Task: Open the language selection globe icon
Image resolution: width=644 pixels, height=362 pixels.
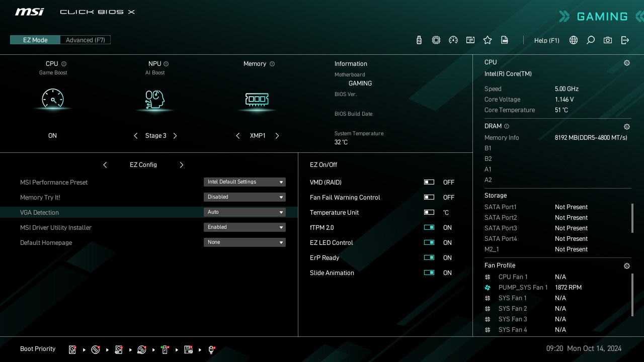Action: pyautogui.click(x=573, y=40)
